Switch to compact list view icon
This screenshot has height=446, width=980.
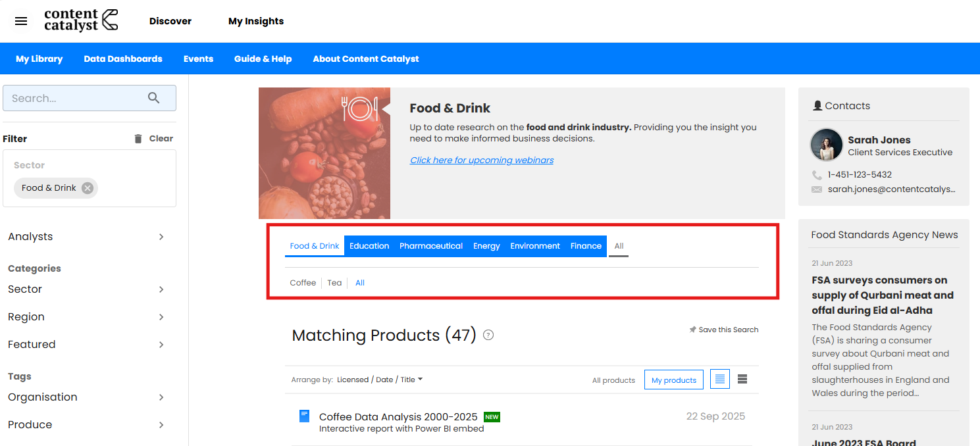click(x=742, y=380)
